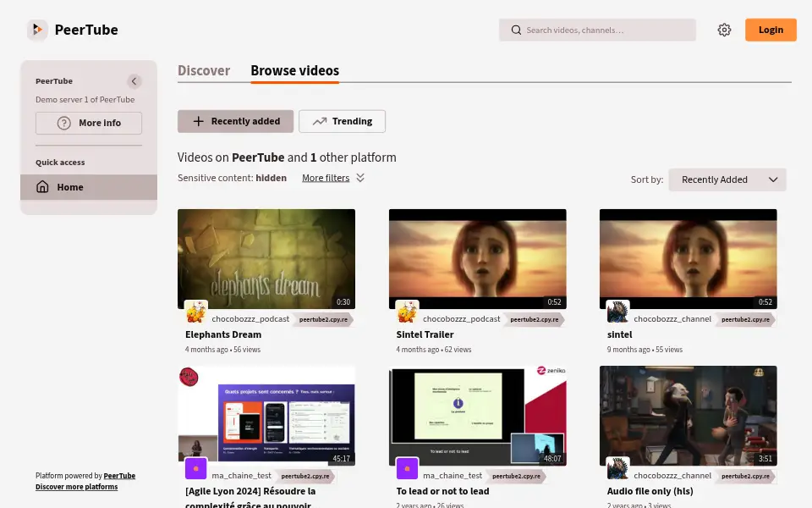Image resolution: width=812 pixels, height=508 pixels.
Task: Click ma_chaine_test name under Agile Lyon video
Action: (x=241, y=476)
